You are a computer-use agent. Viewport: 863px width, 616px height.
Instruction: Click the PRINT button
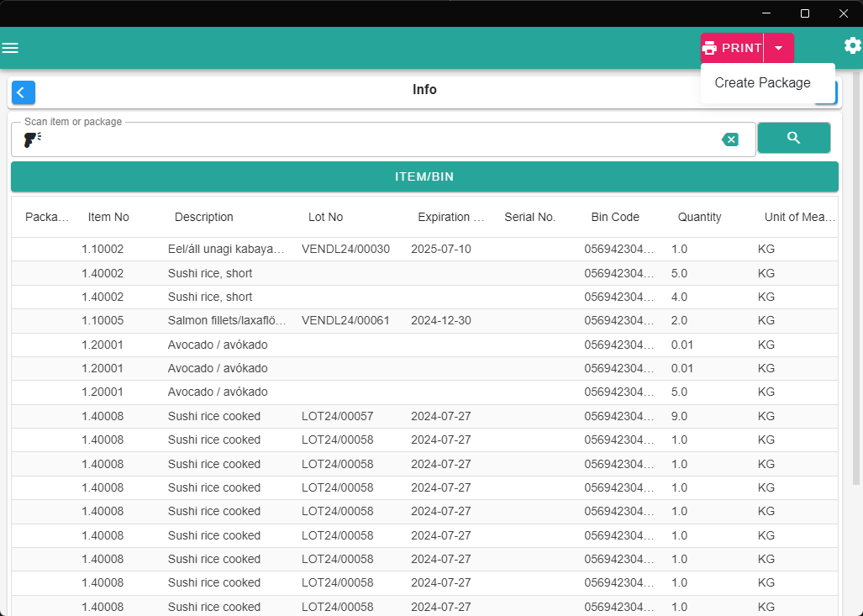point(732,49)
